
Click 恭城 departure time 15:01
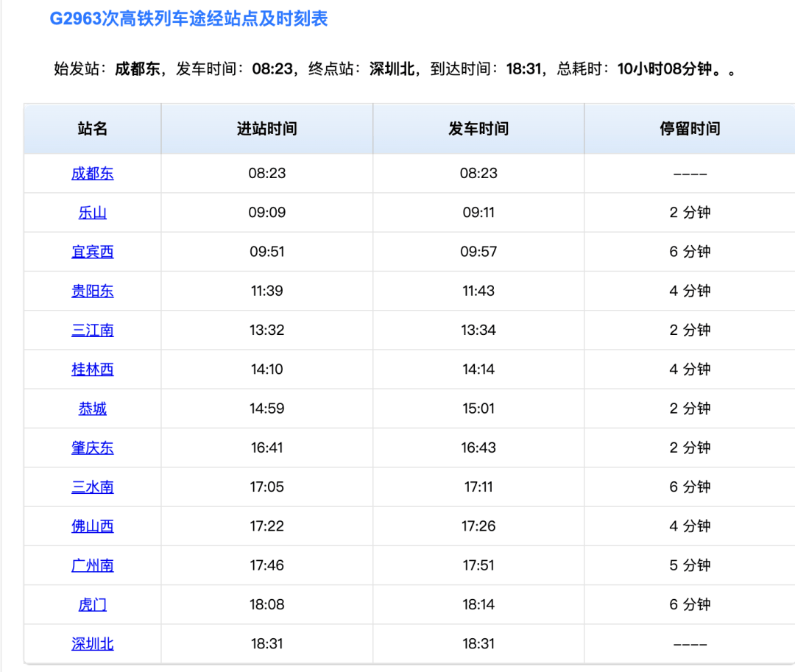[478, 408]
